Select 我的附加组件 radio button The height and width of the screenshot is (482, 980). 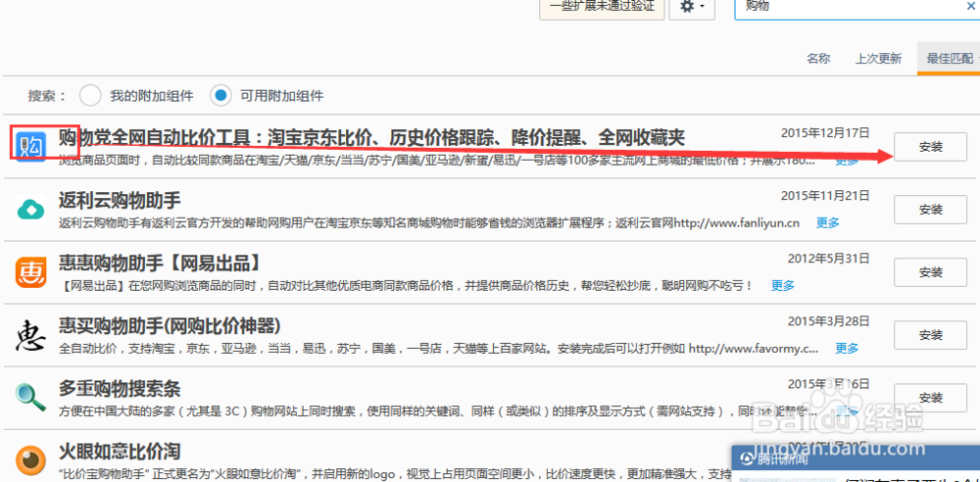[90, 96]
